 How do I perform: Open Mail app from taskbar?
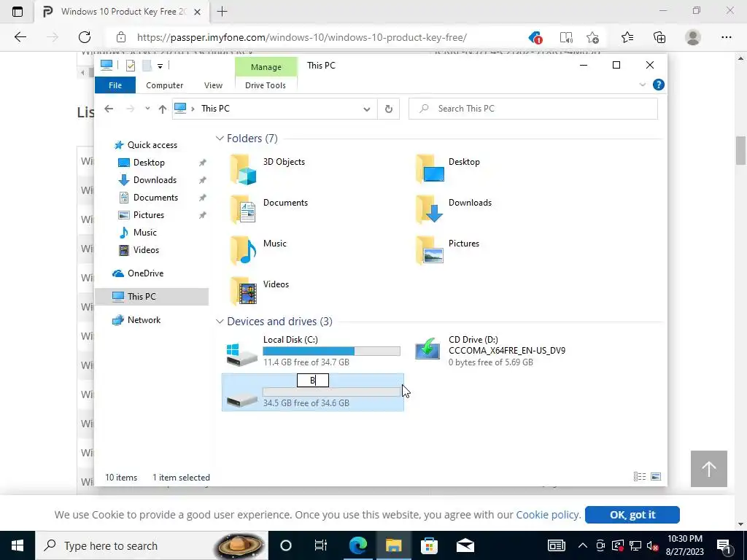465,545
